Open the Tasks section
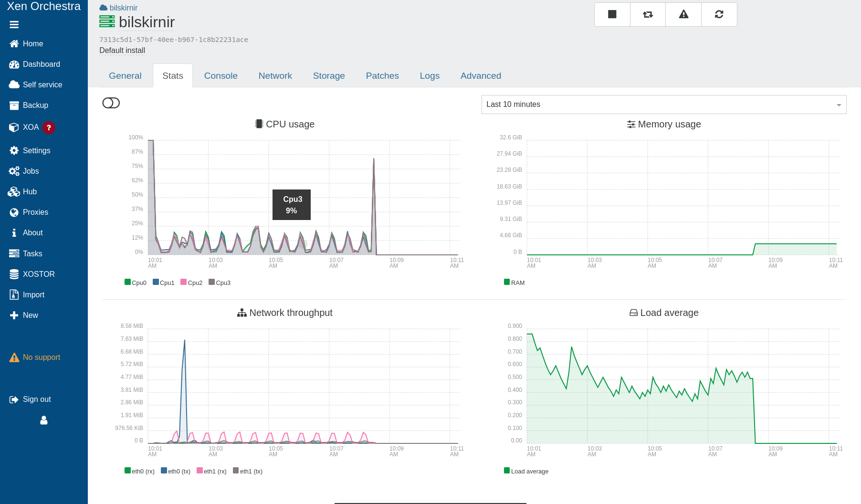 (x=26, y=253)
